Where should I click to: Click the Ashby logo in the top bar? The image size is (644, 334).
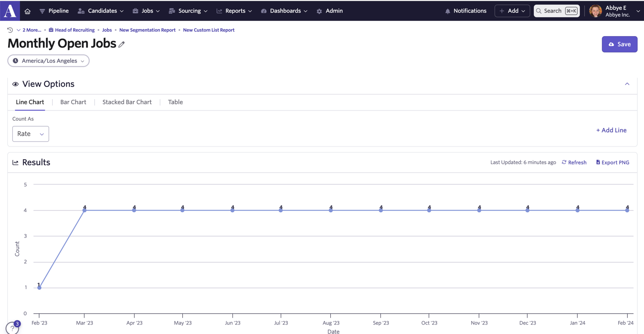[10, 11]
